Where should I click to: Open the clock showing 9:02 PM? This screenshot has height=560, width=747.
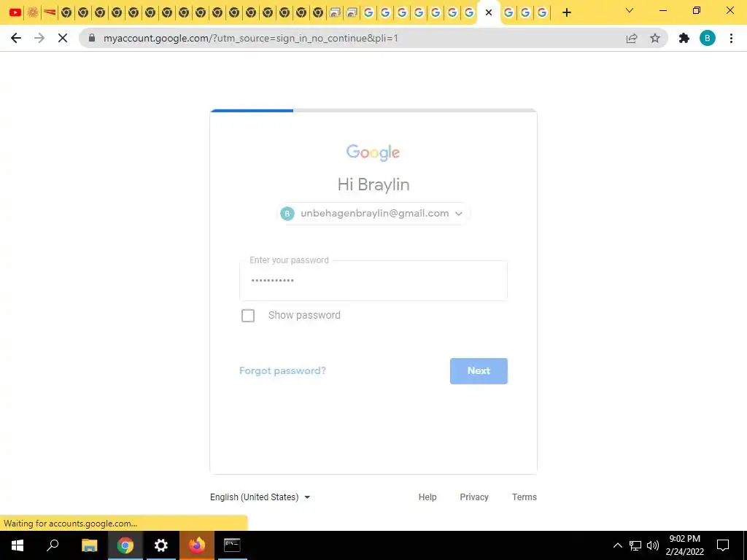[684, 545]
